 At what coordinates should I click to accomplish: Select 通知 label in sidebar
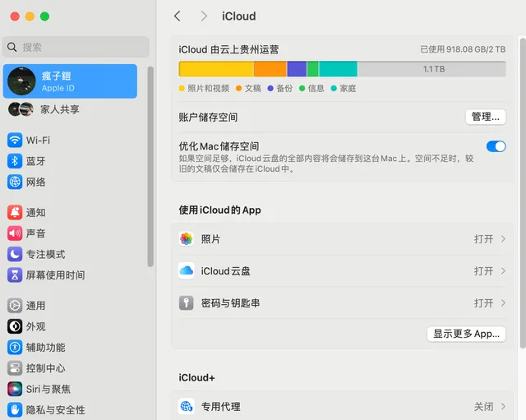pyautogui.click(x=35, y=212)
